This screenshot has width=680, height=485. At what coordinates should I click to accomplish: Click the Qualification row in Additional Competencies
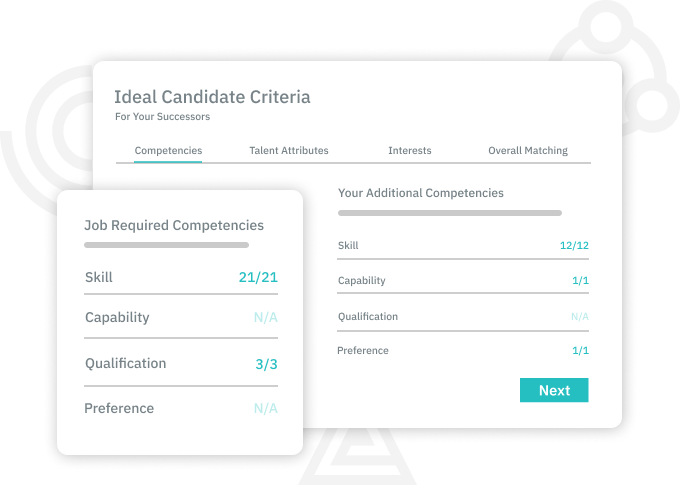tap(463, 317)
